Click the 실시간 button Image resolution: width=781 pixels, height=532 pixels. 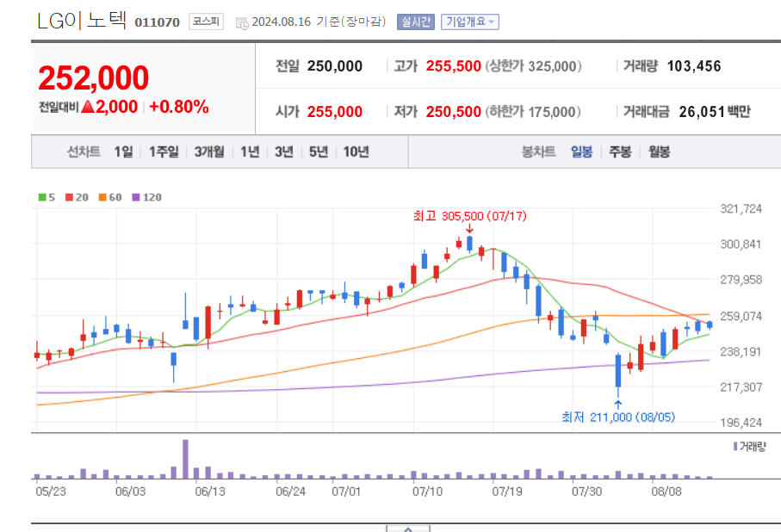[415, 22]
